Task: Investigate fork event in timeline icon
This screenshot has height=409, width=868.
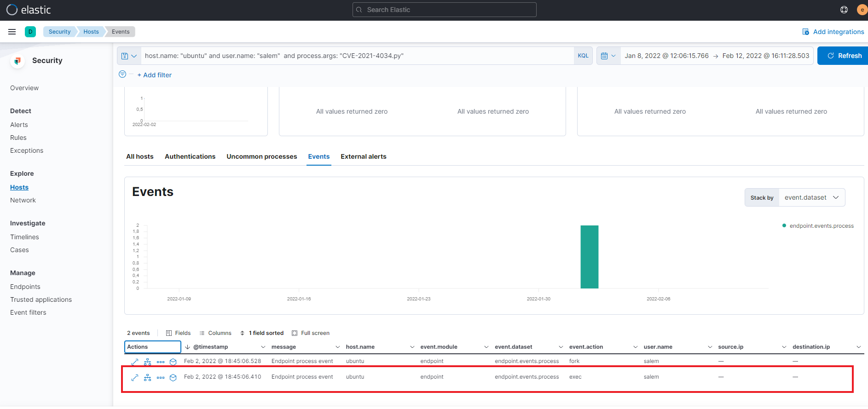Action: (173, 362)
